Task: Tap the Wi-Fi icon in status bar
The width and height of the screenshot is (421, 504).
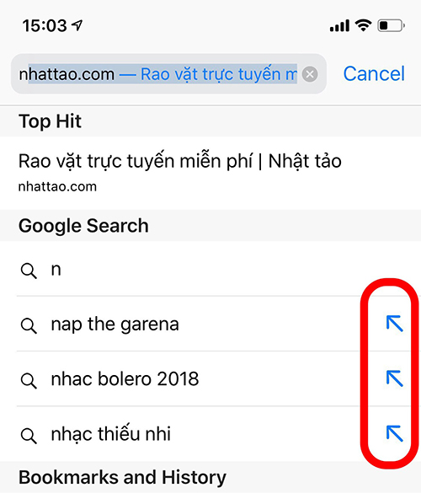Action: tap(363, 25)
